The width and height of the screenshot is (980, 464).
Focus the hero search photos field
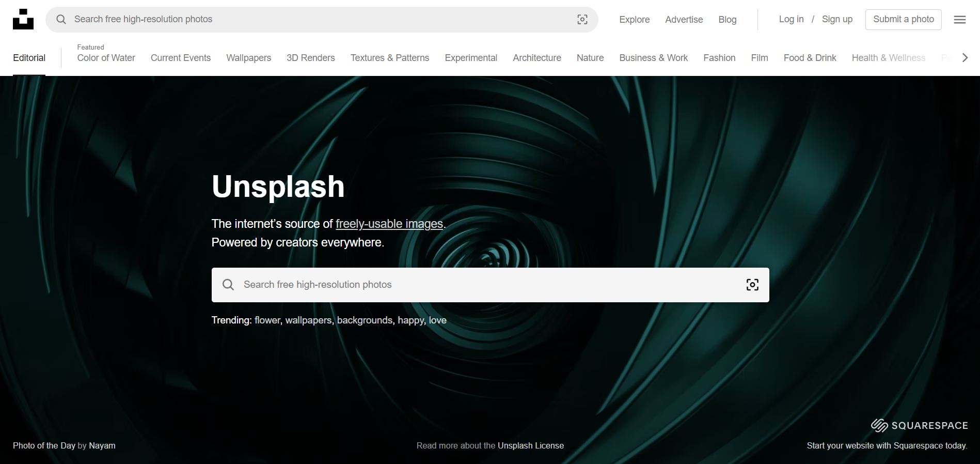490,285
